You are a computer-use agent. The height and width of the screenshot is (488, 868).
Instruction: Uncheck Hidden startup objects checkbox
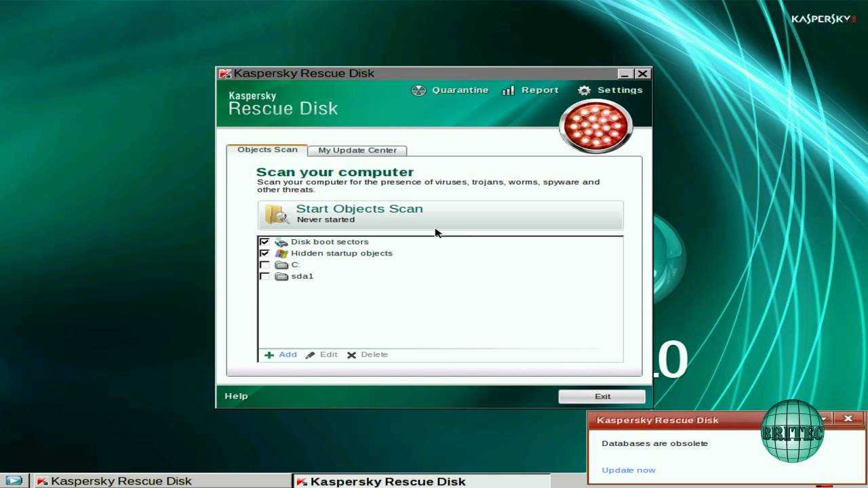point(264,253)
